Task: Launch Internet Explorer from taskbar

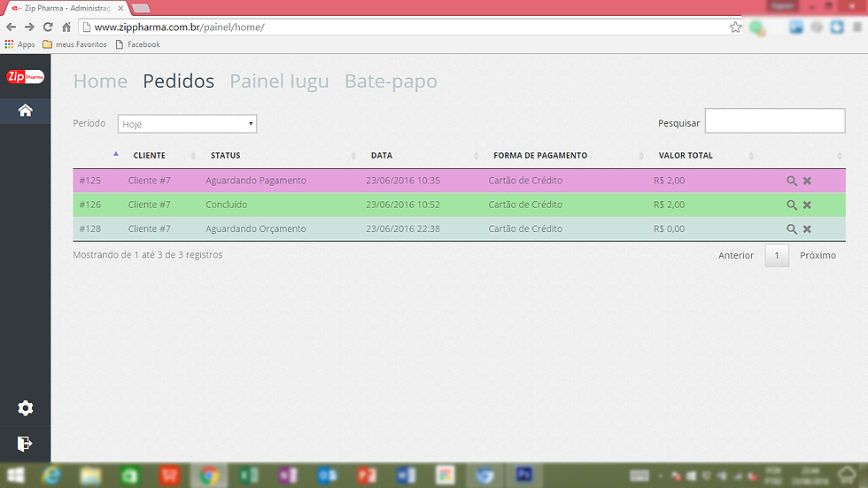Action: coord(52,476)
